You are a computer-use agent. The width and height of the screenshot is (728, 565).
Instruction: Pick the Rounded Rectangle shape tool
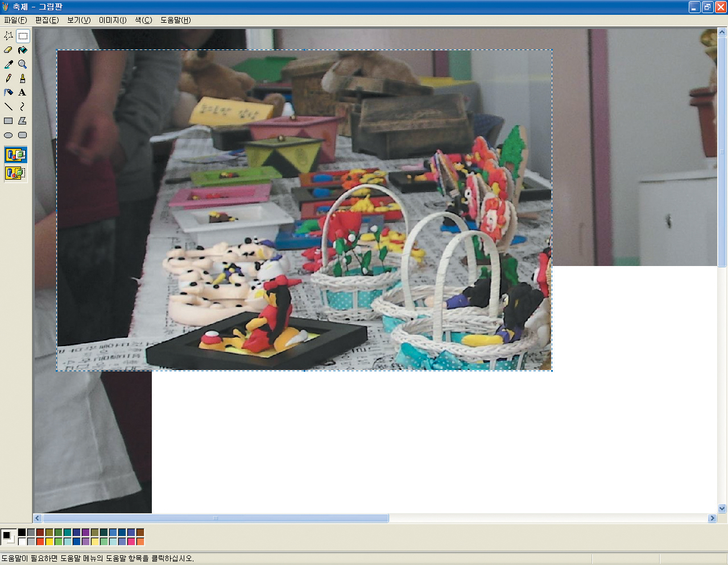23,135
